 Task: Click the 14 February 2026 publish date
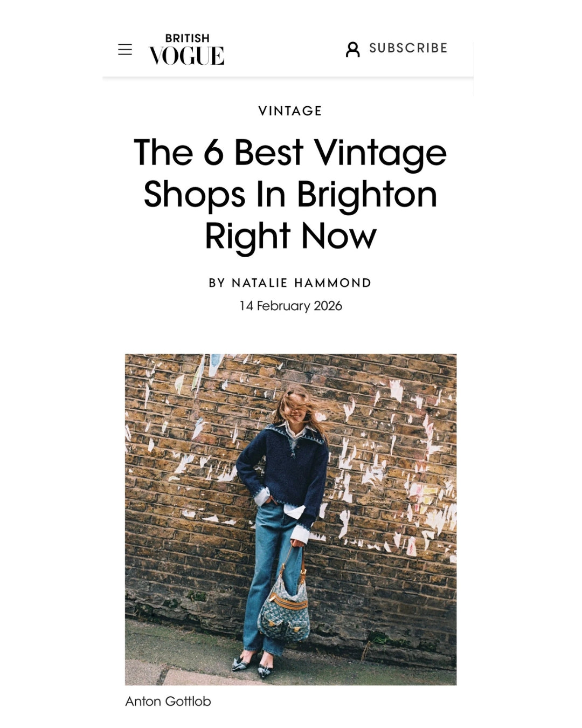coord(290,306)
